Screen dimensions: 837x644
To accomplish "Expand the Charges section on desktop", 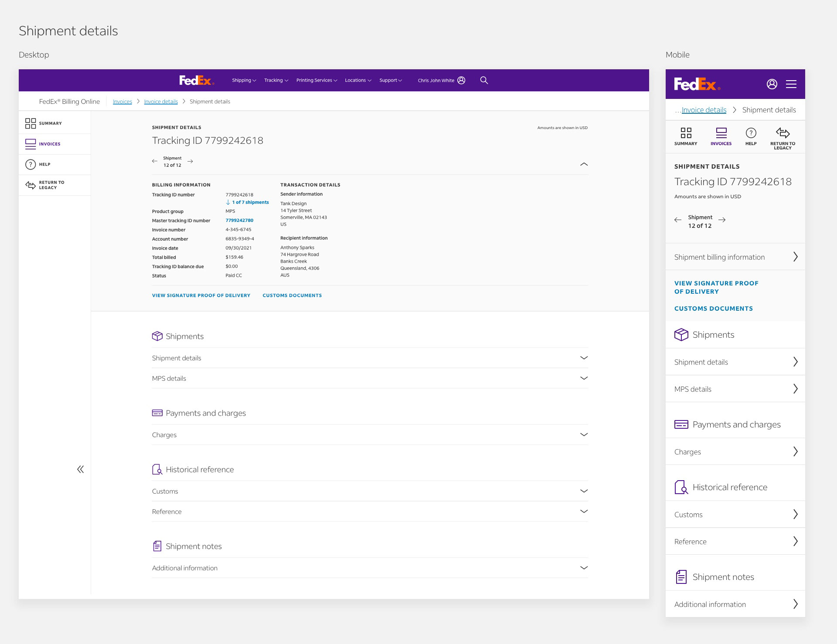I will (x=584, y=435).
